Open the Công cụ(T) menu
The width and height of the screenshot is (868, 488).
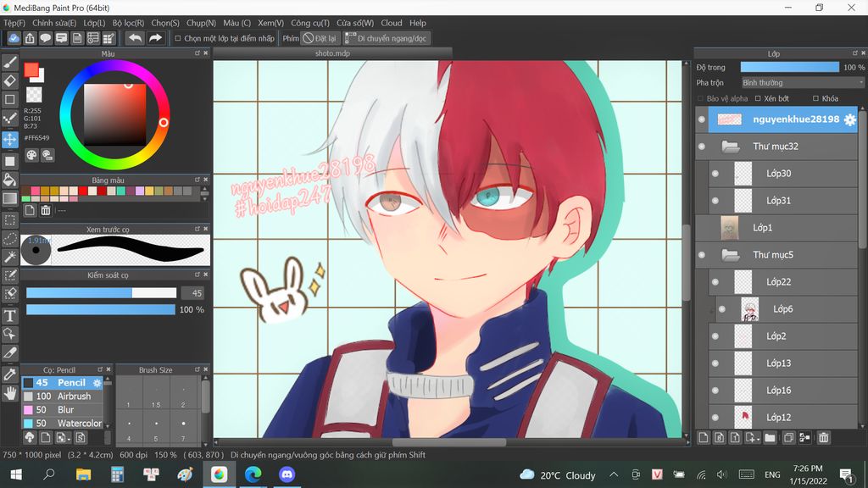[x=310, y=23]
